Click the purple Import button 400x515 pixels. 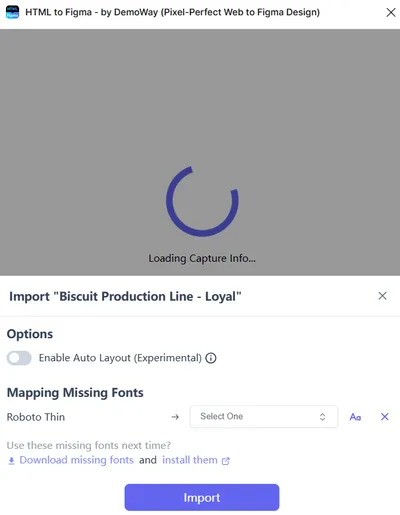tap(202, 497)
